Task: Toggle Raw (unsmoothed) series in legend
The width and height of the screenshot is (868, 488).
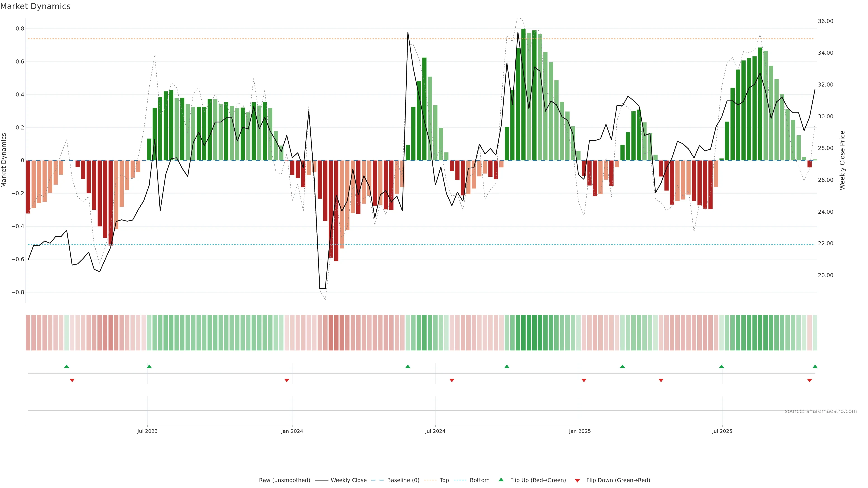Action: 284,480
